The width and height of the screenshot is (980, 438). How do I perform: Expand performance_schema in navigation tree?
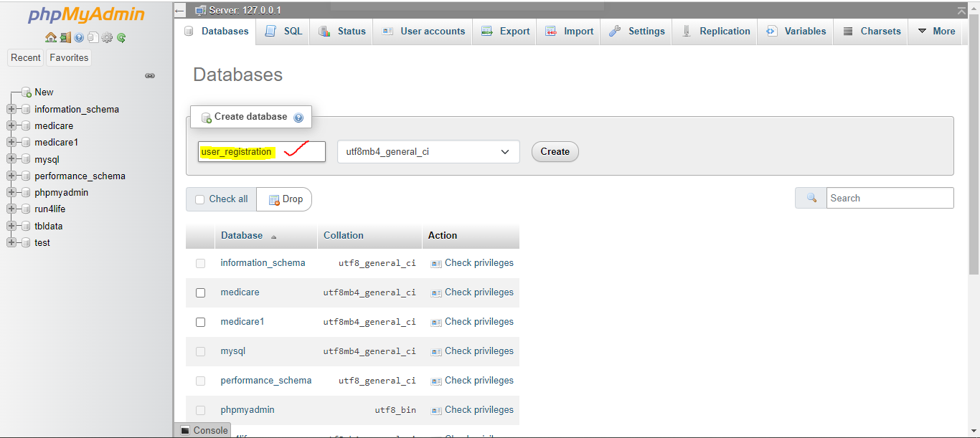pos(11,176)
